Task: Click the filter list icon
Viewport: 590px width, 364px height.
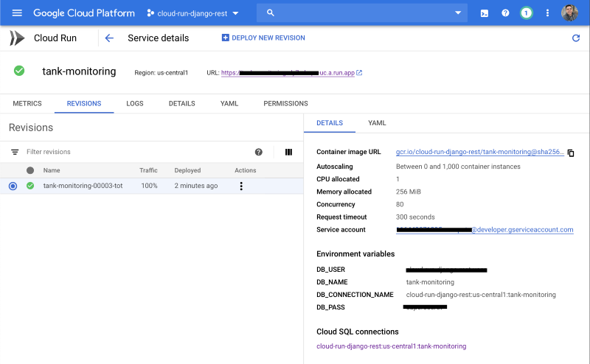Action: point(15,152)
